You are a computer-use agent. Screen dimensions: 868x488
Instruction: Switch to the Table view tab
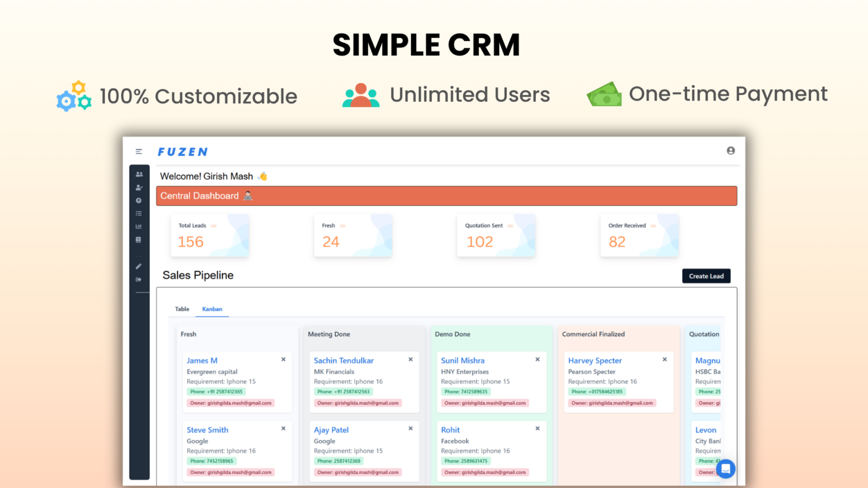pyautogui.click(x=182, y=309)
